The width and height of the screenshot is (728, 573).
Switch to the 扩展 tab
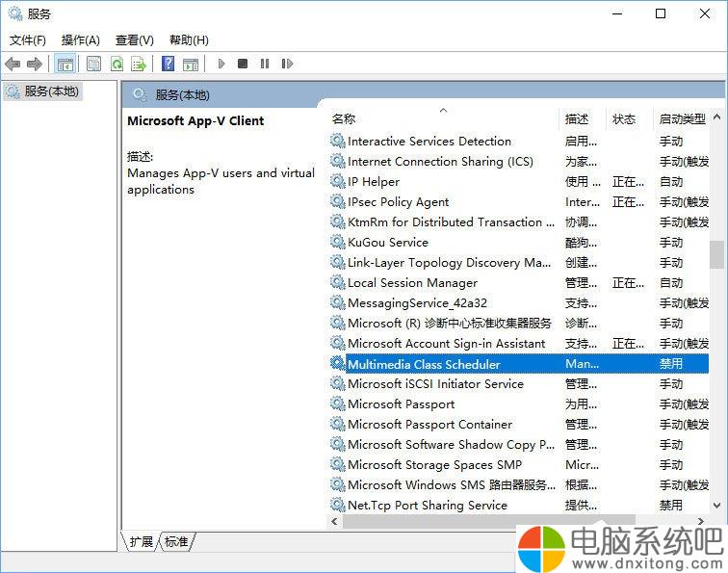point(141,542)
